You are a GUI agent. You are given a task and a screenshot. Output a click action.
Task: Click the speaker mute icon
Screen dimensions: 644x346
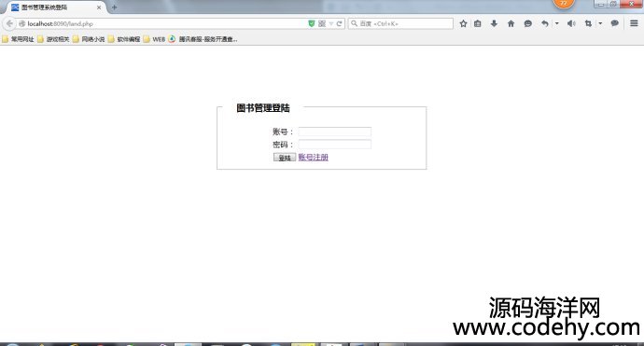pyautogui.click(x=571, y=24)
